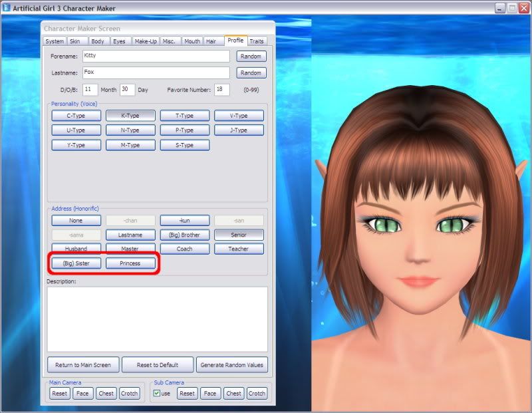This screenshot has height=413, width=532.
Task: Click the Character Maker app icon in title bar
Action: point(7,7)
